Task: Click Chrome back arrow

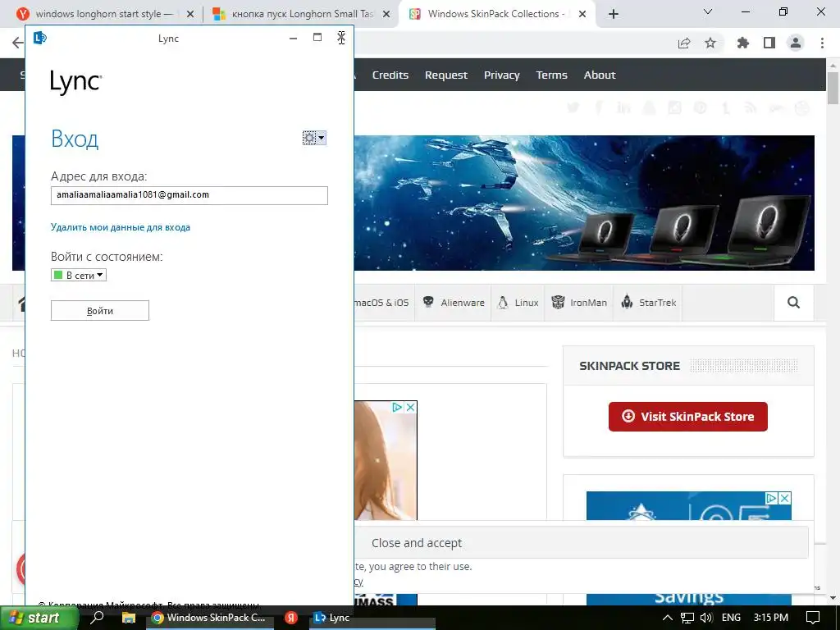Action: coord(18,43)
